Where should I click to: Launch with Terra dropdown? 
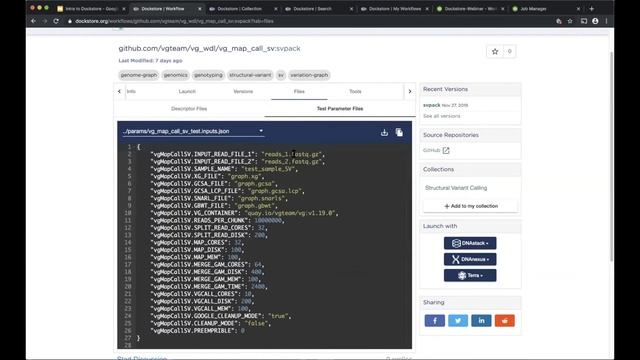[470, 275]
